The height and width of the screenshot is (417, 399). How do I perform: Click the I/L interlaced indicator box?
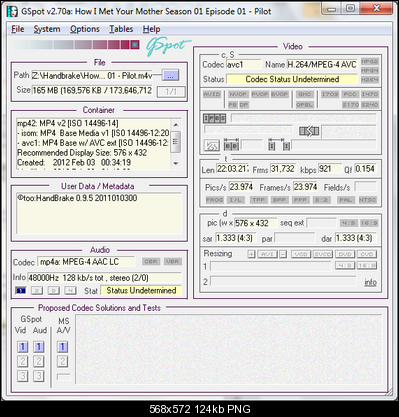point(236,200)
